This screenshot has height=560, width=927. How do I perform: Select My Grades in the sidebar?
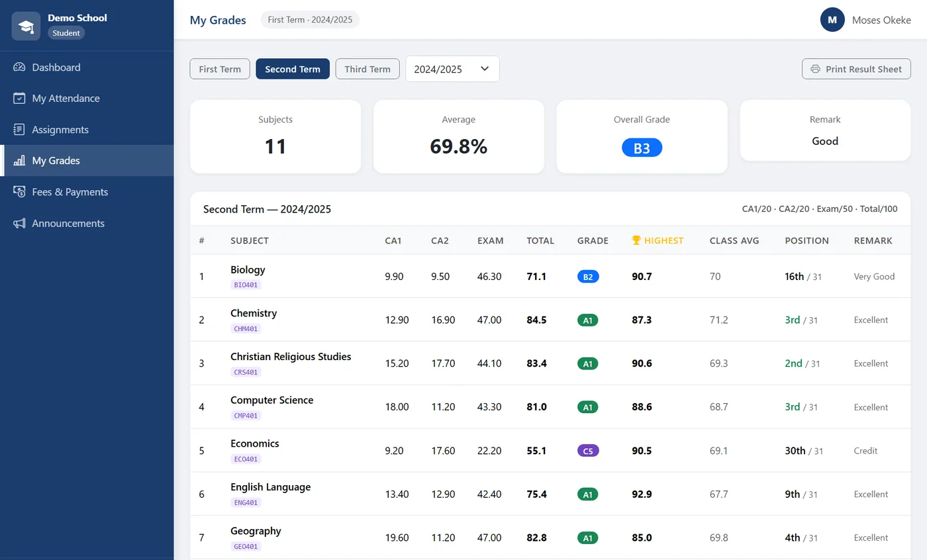tap(87, 160)
